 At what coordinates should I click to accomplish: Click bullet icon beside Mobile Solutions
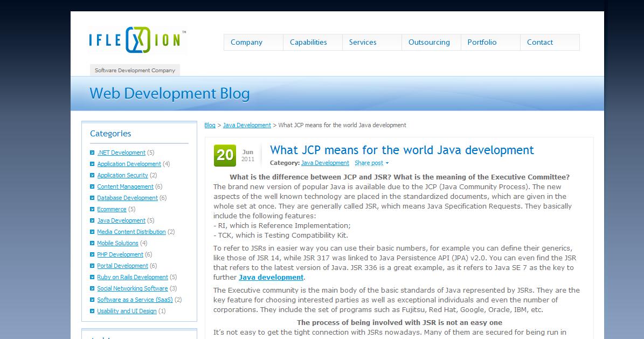point(92,243)
